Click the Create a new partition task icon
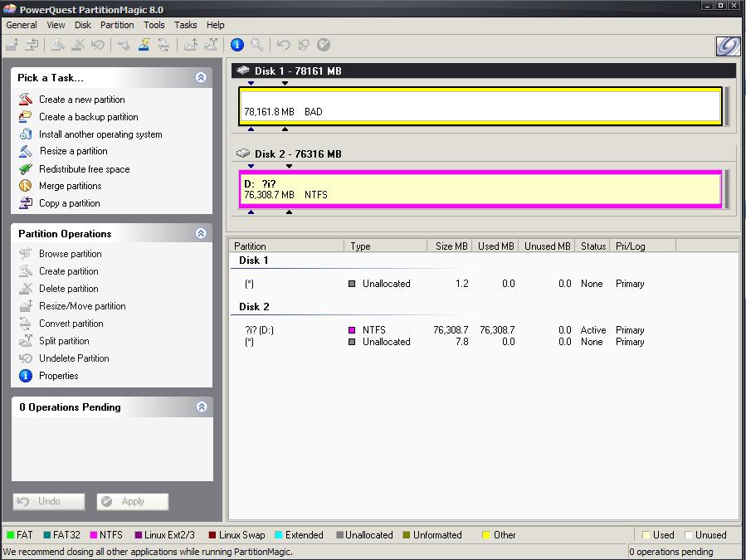746x560 pixels. pyautogui.click(x=26, y=100)
